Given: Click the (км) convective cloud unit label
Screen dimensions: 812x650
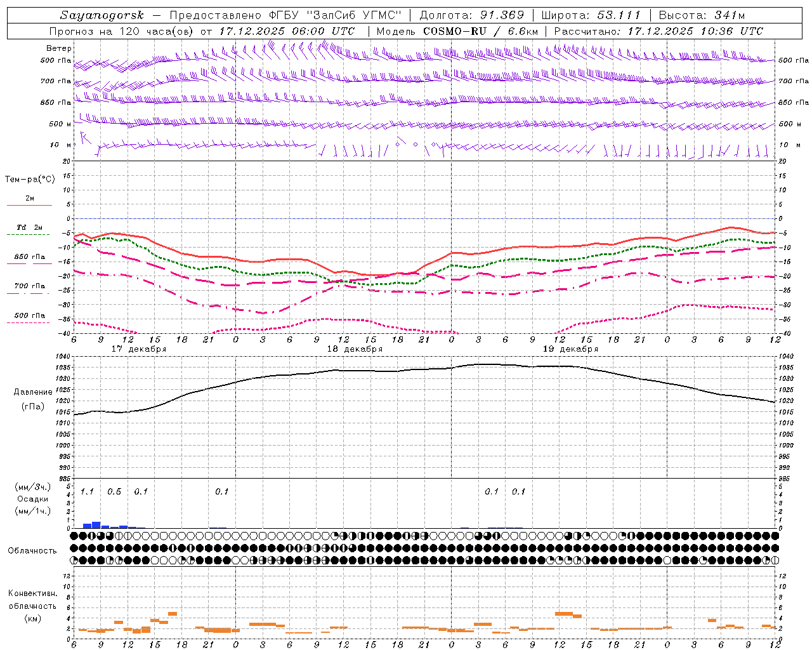Looking at the screenshot, I should tap(33, 618).
